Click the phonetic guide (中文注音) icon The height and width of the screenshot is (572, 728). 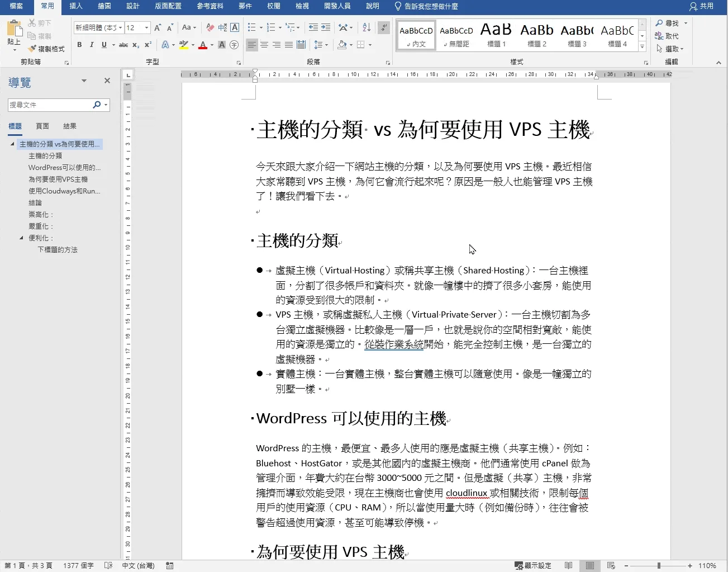[222, 27]
